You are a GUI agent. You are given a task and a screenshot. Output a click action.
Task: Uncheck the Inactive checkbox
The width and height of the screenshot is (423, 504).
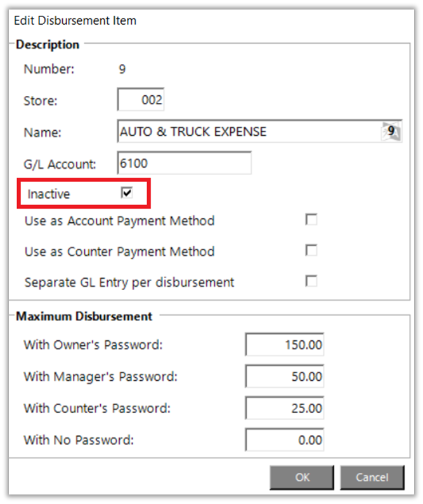point(127,193)
